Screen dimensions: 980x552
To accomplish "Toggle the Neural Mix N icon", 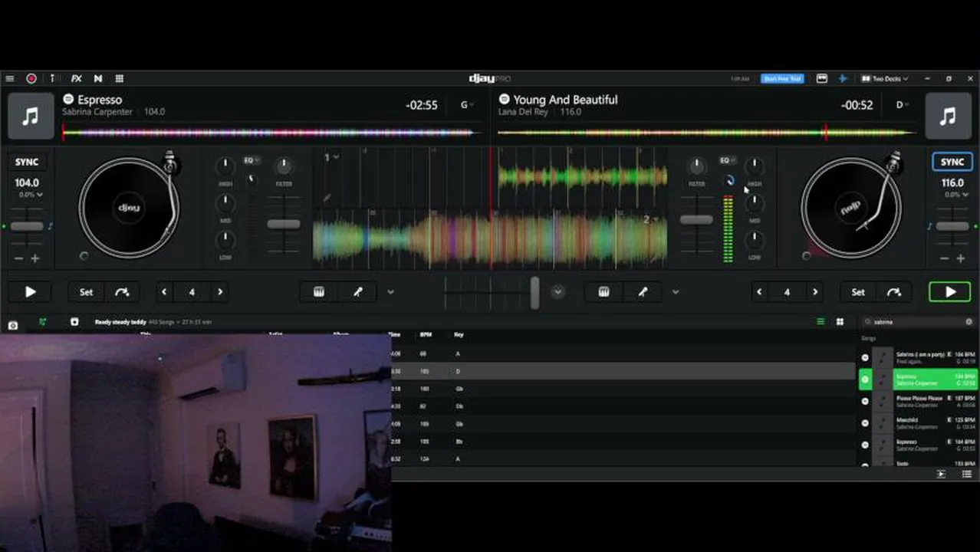I will point(98,78).
